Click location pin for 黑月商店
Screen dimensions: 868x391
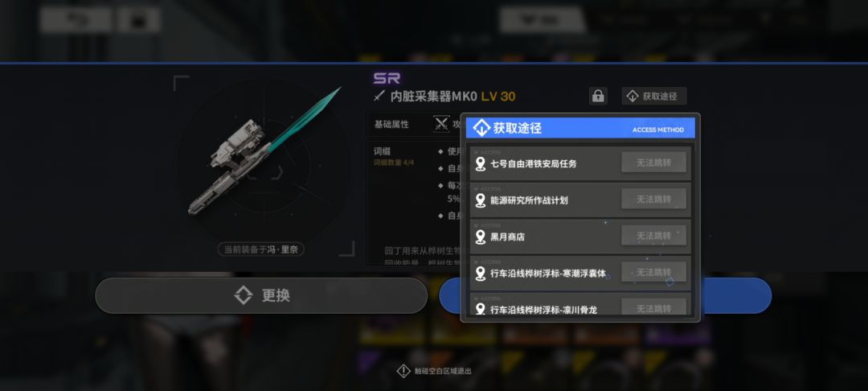481,237
